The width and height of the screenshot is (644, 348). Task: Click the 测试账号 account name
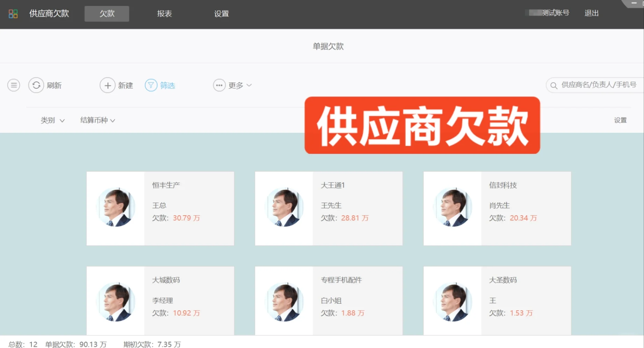click(x=555, y=13)
